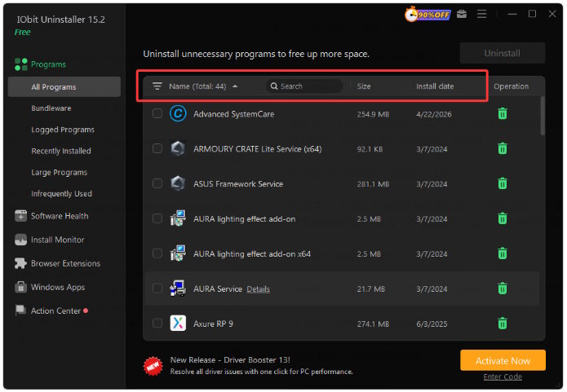This screenshot has width=567, height=392.
Task: Open Details link for AURA Service
Action: 258,289
